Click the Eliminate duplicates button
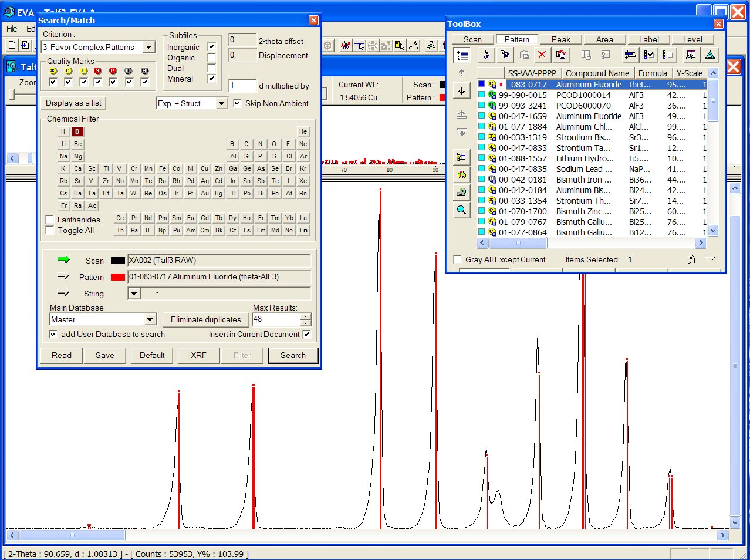 (x=206, y=319)
